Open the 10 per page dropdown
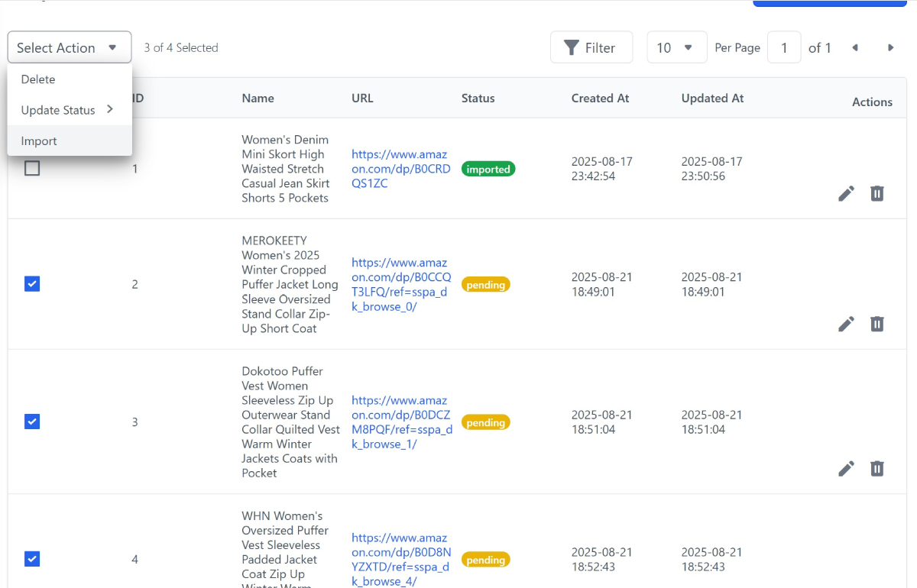The image size is (917, 588). point(676,47)
